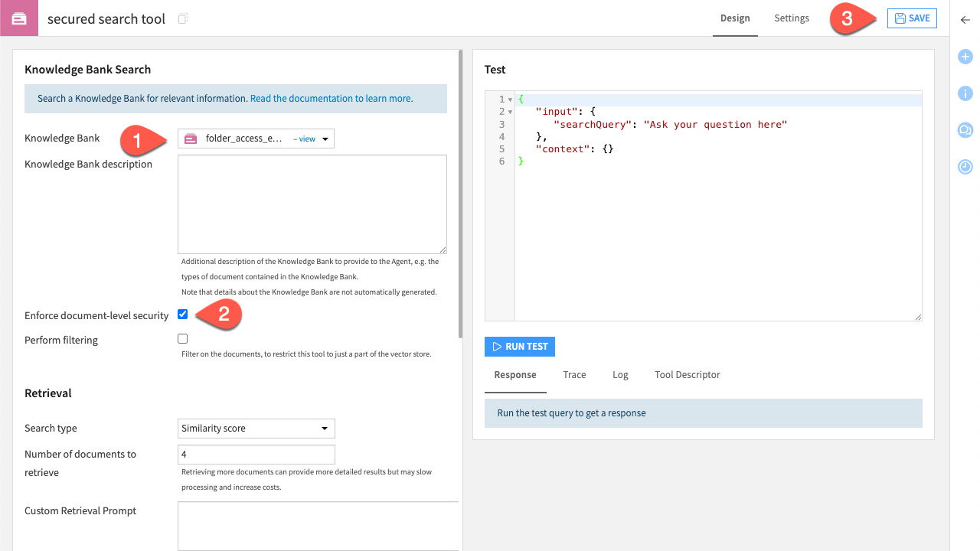Click the pink archive icon in Knowledge Bank selector
Screen dimensions: 980x551
pyautogui.click(x=190, y=139)
